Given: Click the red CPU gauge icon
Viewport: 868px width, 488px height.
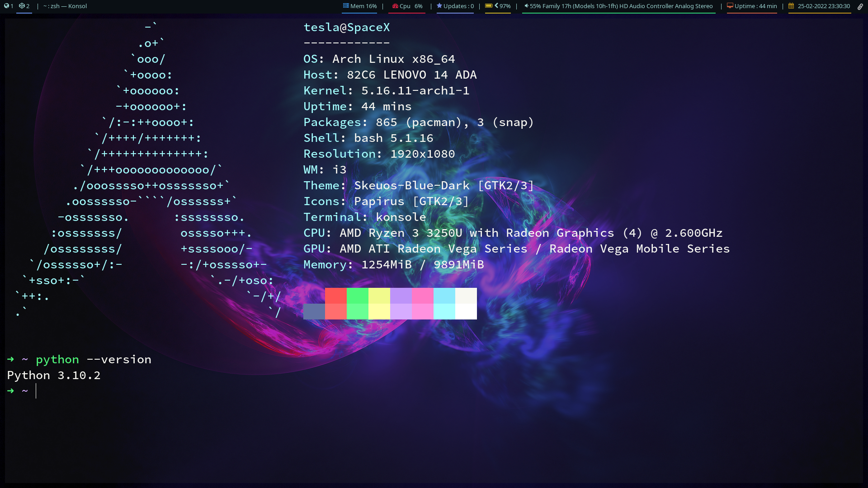Looking at the screenshot, I should click(395, 6).
